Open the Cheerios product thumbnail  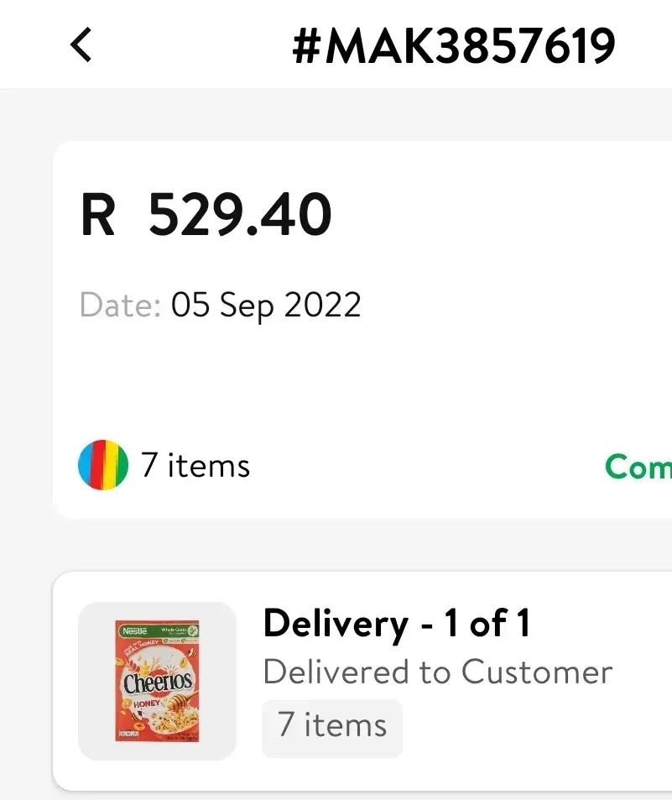[157, 681]
